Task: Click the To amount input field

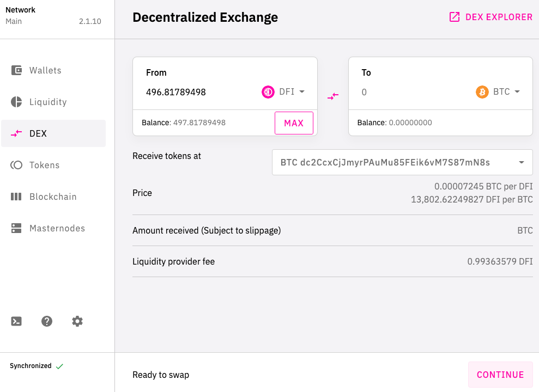Action: tap(416, 92)
